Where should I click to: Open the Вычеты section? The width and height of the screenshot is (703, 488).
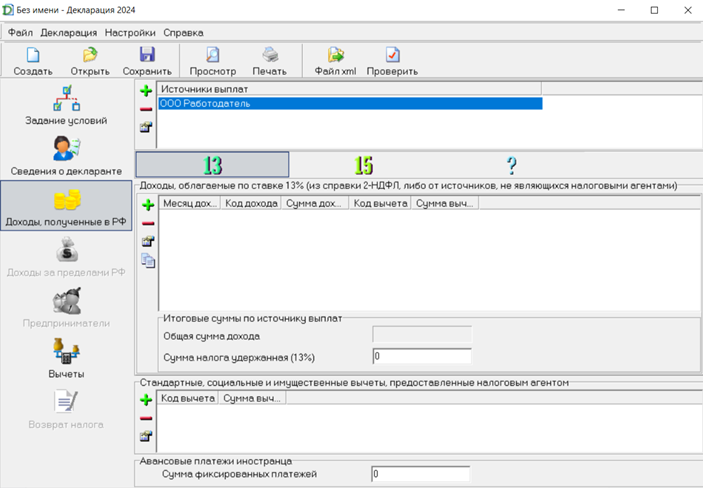66,358
